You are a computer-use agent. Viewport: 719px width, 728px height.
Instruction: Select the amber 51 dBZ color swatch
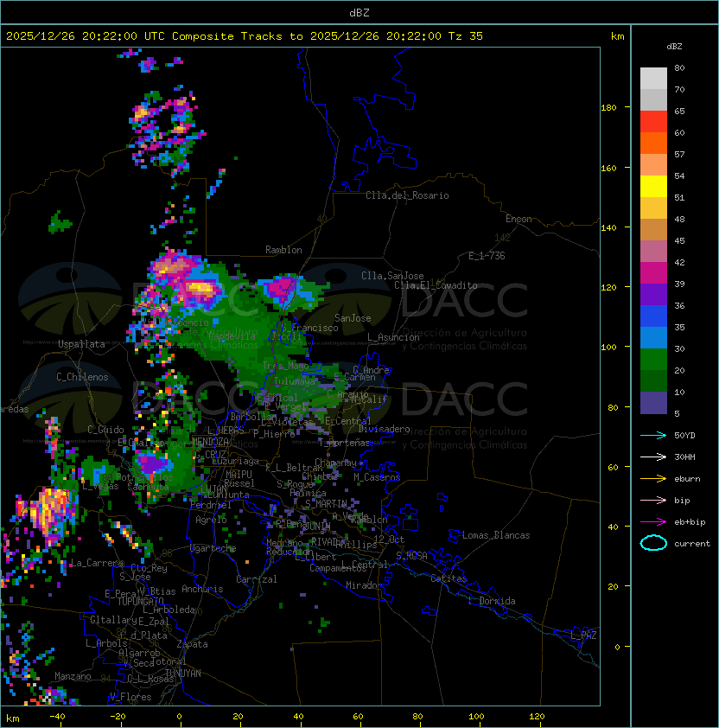(x=653, y=208)
